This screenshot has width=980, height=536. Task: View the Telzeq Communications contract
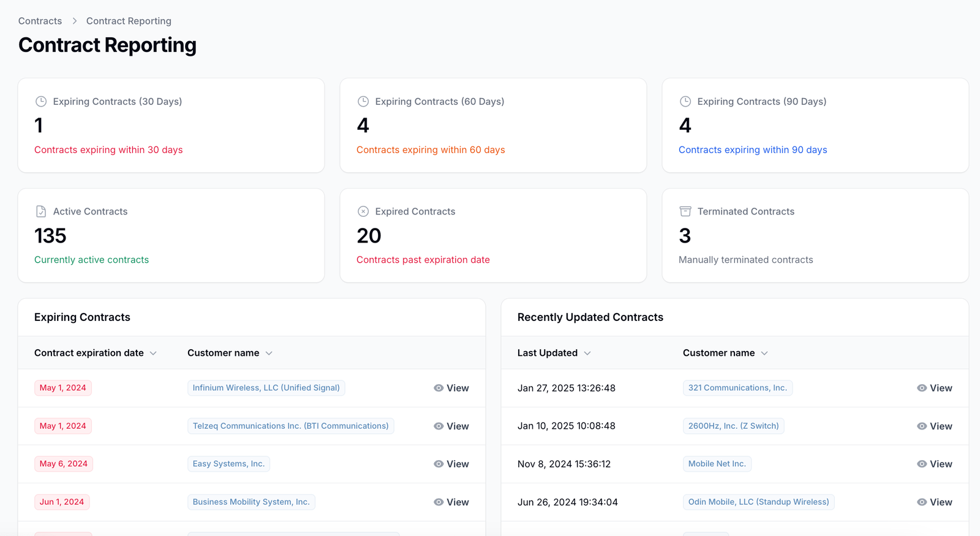coord(451,426)
